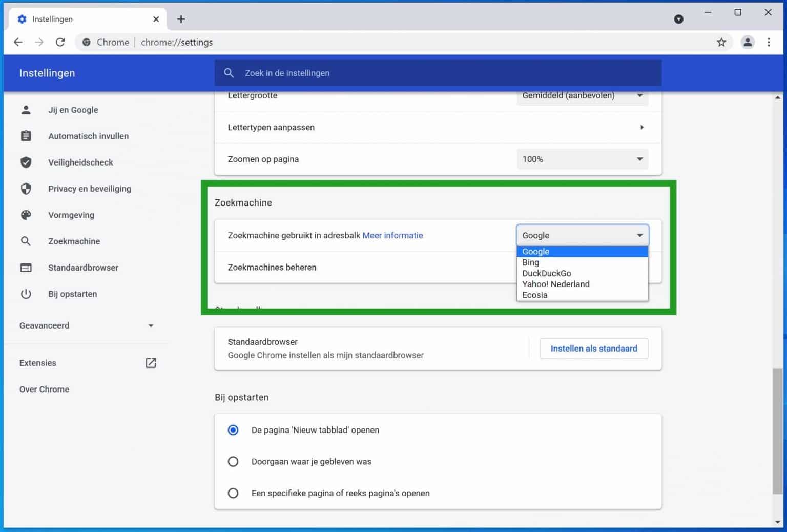Click the clipboard icon for Automatisch invullen

coord(26,136)
